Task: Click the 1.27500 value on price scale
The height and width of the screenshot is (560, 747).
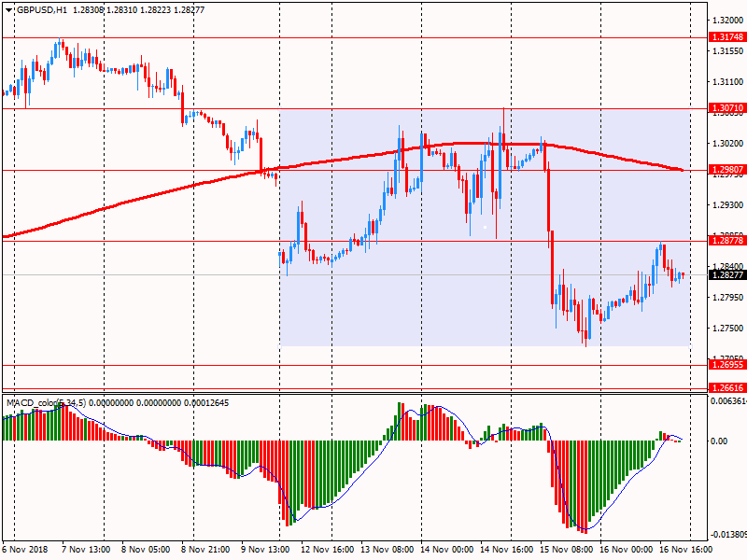Action: click(x=727, y=329)
